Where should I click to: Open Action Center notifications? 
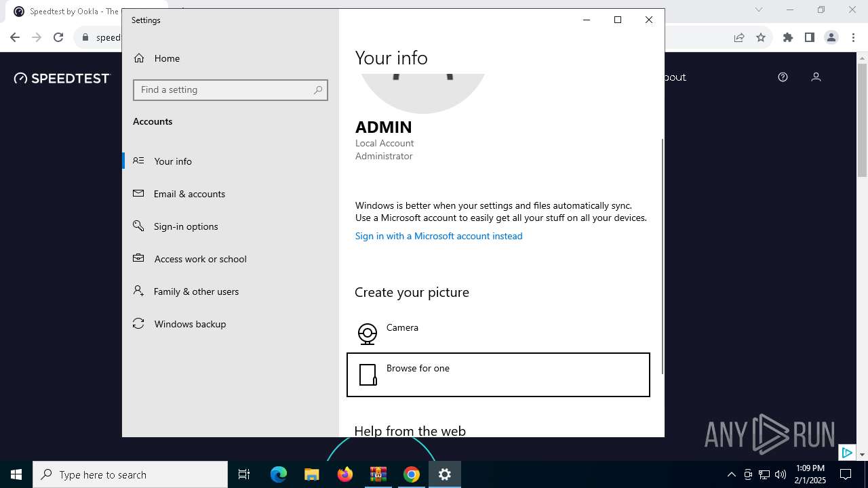click(846, 474)
